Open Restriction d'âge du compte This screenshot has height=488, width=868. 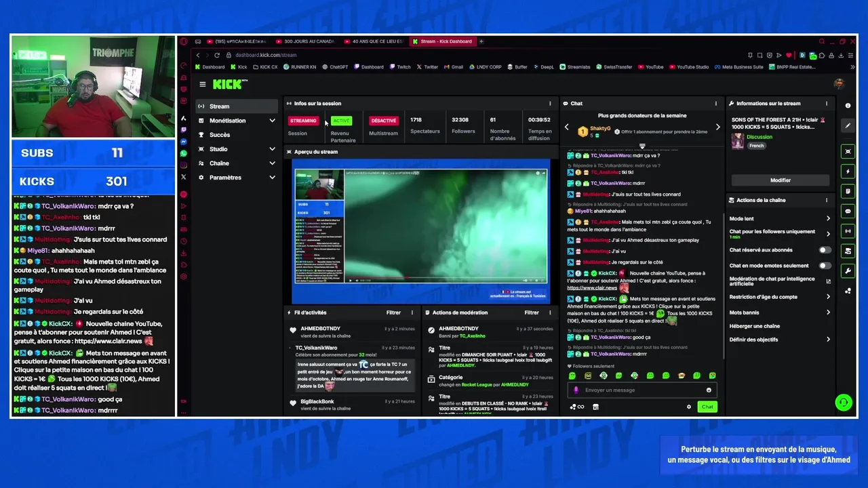click(x=779, y=296)
